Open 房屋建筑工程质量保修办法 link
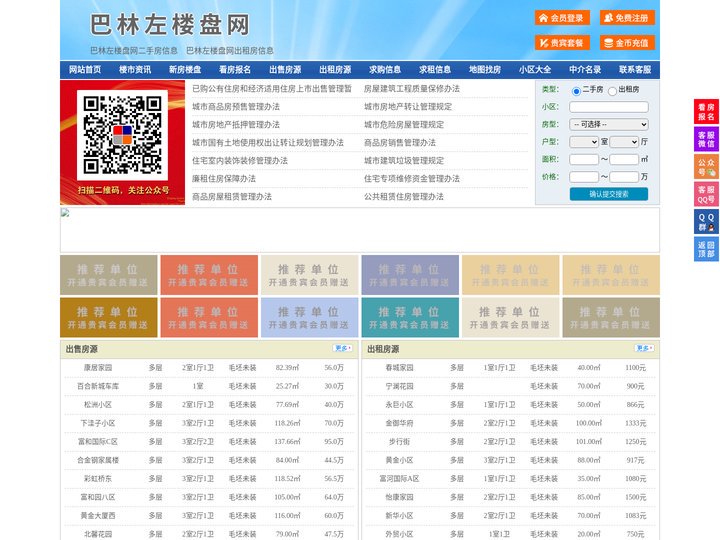The image size is (720, 540). pyautogui.click(x=411, y=89)
